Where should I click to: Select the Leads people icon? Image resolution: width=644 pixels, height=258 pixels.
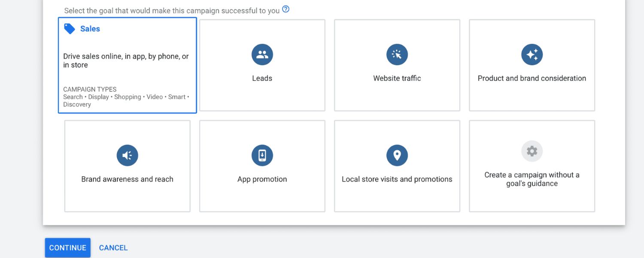click(x=262, y=55)
